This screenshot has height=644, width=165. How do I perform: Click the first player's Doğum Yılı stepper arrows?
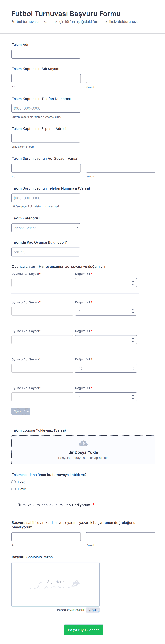tap(133, 282)
